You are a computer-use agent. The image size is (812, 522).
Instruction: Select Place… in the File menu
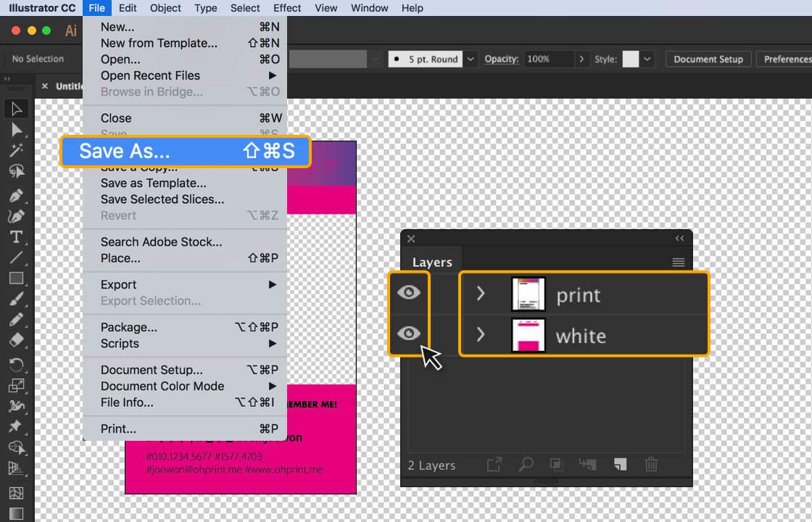120,258
